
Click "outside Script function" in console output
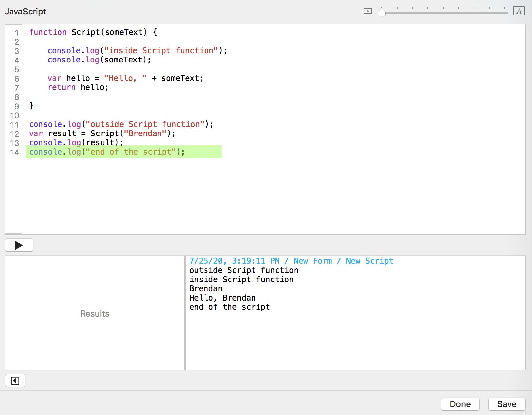[x=244, y=270]
